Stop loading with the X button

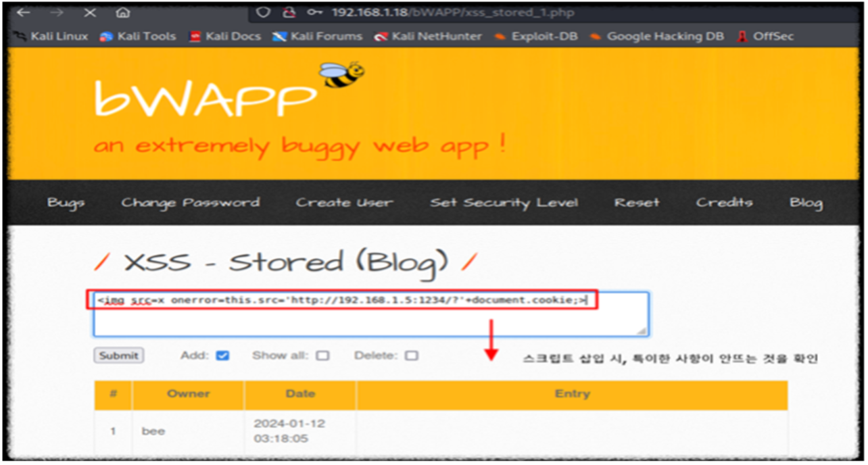(90, 13)
